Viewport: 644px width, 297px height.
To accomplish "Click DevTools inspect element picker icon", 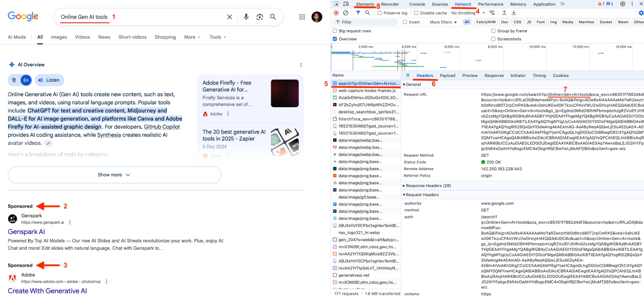I will pyautogui.click(x=336, y=4).
